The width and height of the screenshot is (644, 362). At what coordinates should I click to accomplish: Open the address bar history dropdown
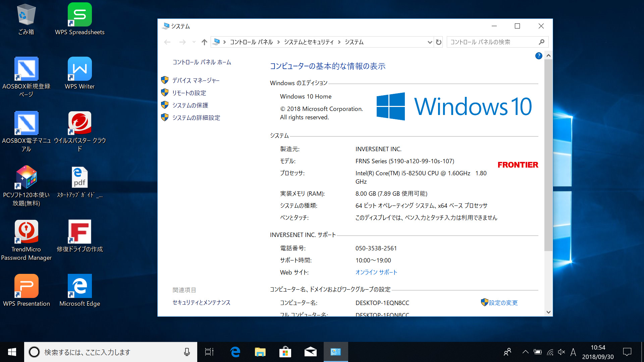click(x=430, y=42)
